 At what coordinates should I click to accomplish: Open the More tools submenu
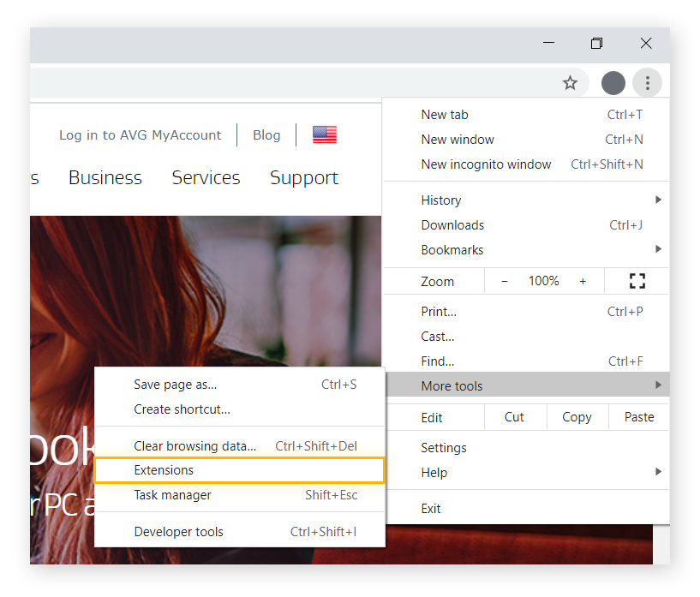click(x=452, y=385)
